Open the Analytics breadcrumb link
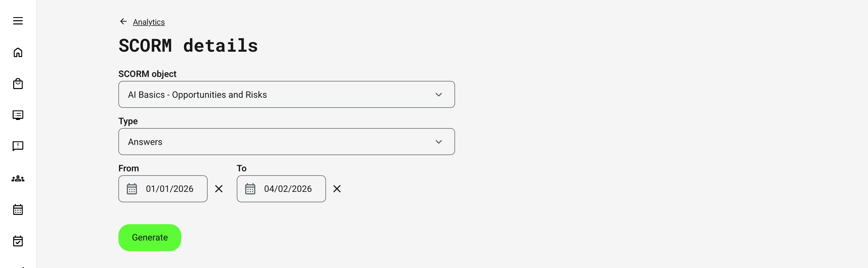868x268 pixels. tap(149, 22)
